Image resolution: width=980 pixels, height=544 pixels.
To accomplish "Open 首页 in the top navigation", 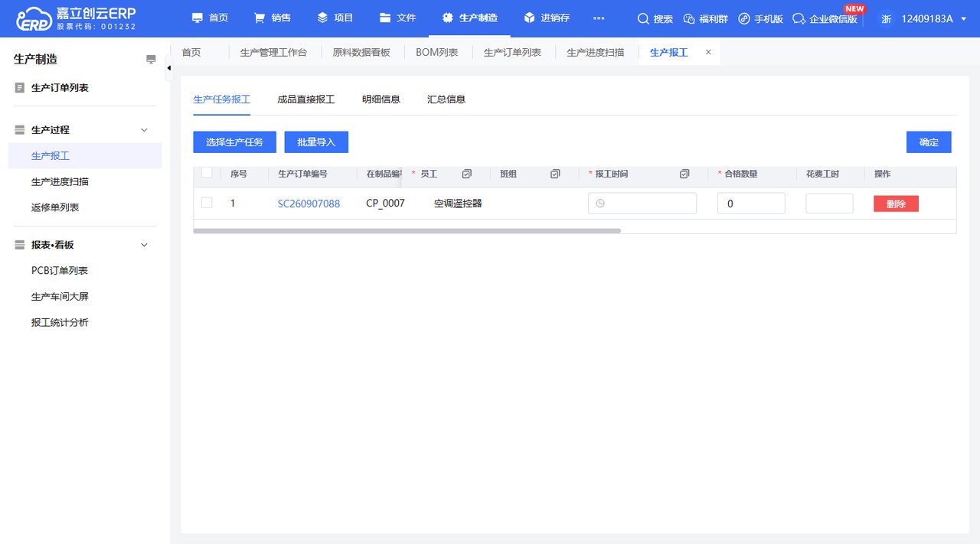I will pyautogui.click(x=210, y=18).
